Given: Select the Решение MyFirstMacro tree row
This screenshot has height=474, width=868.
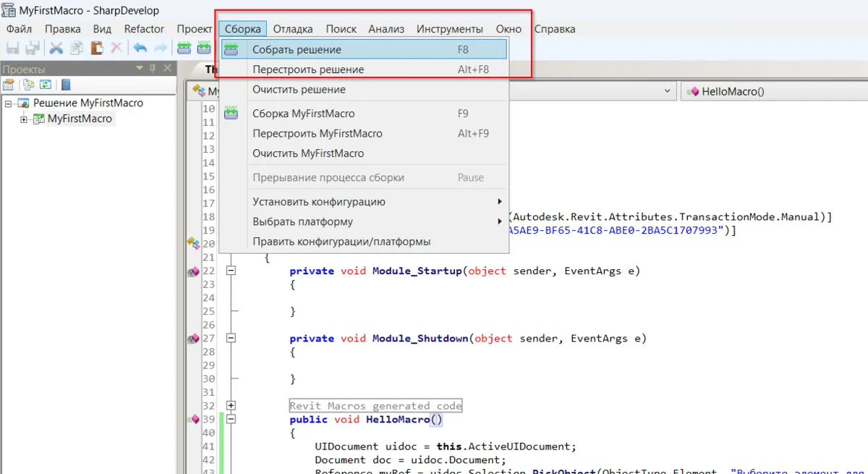Looking at the screenshot, I should point(88,103).
